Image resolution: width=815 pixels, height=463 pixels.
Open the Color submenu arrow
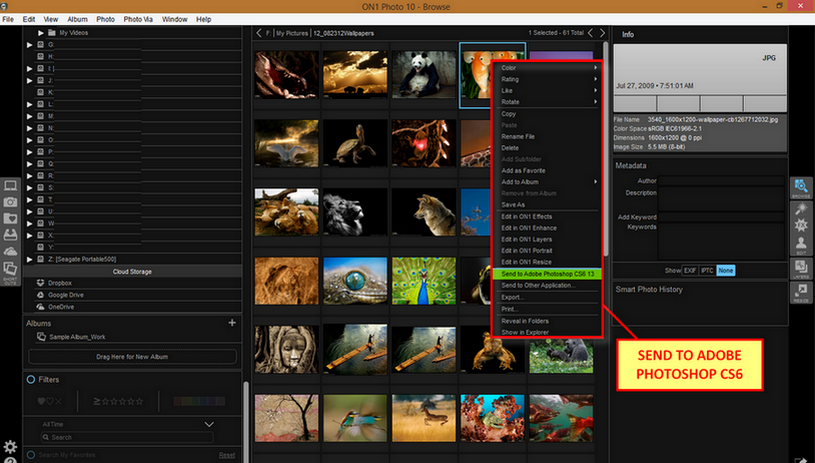click(596, 68)
